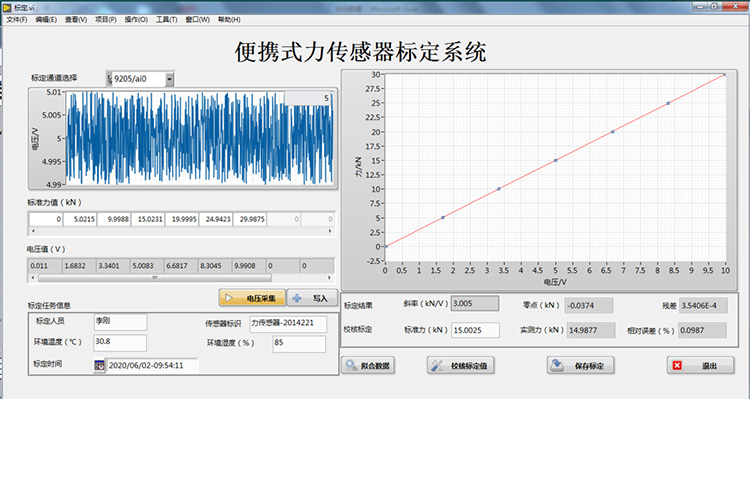Click right scroll arrow of 标准力值 array
The height and width of the screenshot is (480, 750).
tap(329, 231)
